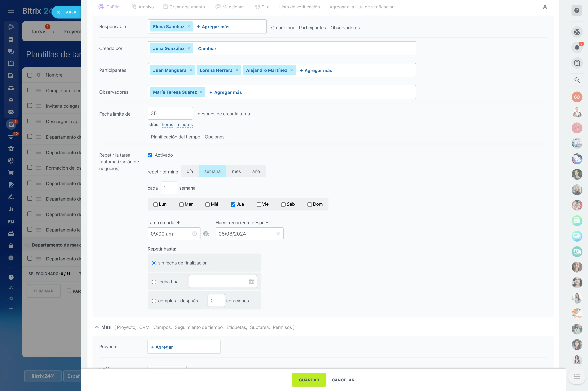Open the calendar picker for fecha final
This screenshot has width=588, height=391.
[x=251, y=281]
